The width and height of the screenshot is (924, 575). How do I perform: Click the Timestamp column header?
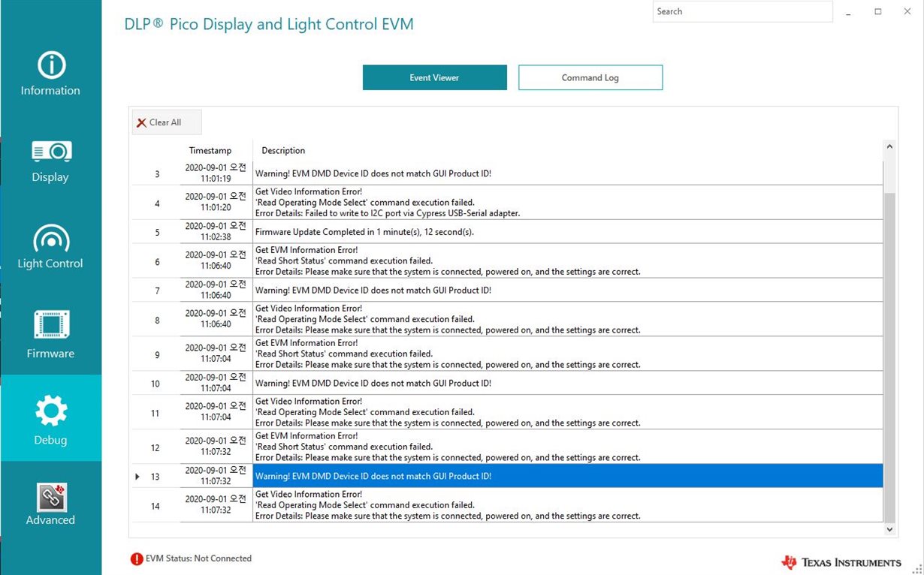click(x=210, y=151)
